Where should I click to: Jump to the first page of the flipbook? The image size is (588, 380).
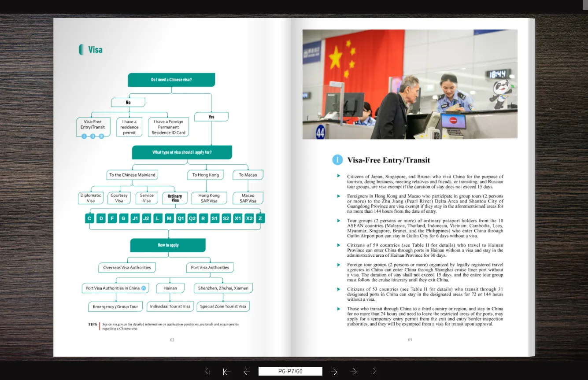pos(226,372)
